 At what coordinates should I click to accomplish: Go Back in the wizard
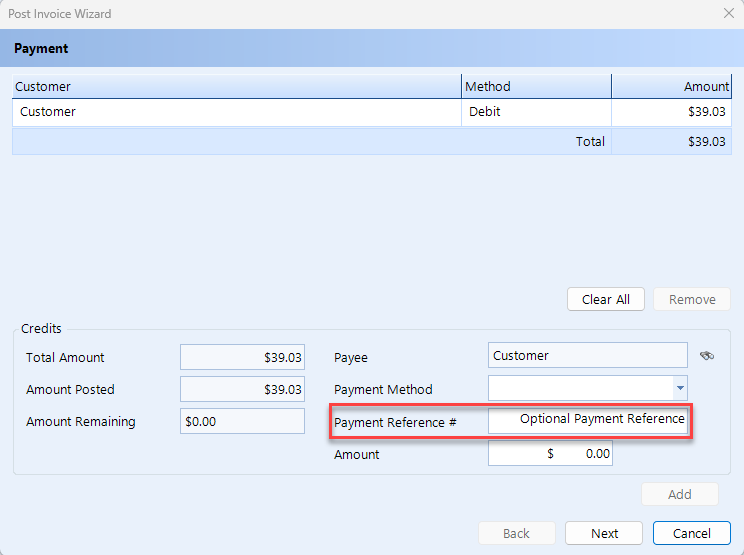click(516, 533)
